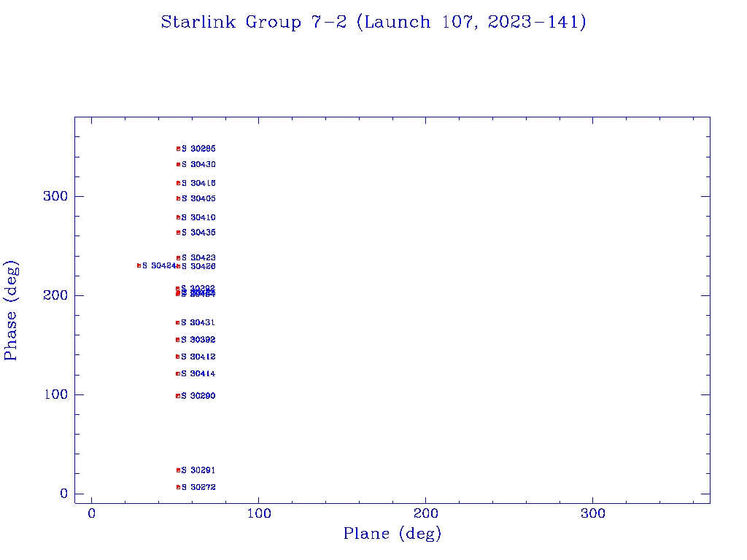Click the red marker beside the topmost satellite label
Image resolution: width=747 pixels, height=560 pixels.
(178, 149)
